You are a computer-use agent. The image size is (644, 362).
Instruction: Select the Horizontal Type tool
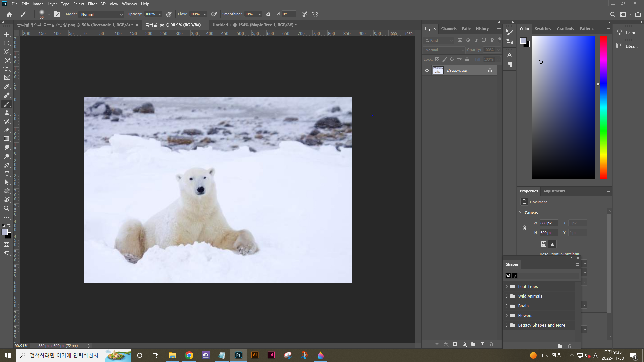(7, 174)
